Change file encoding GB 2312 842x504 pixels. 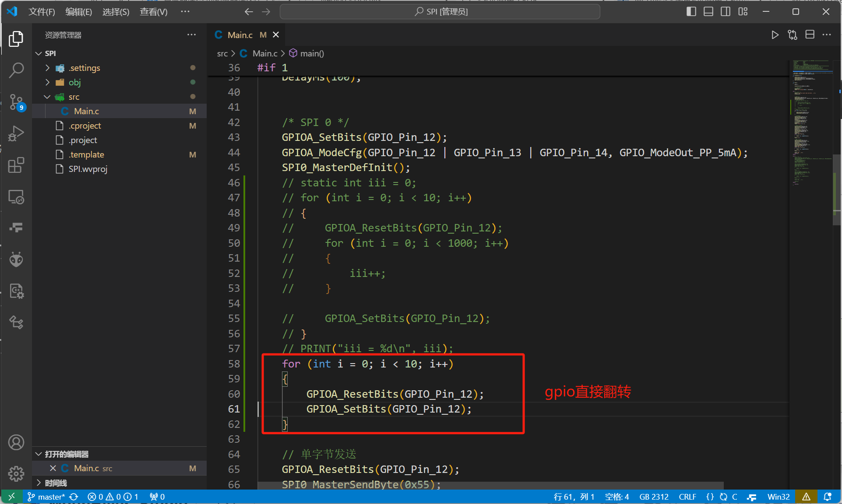click(x=654, y=497)
